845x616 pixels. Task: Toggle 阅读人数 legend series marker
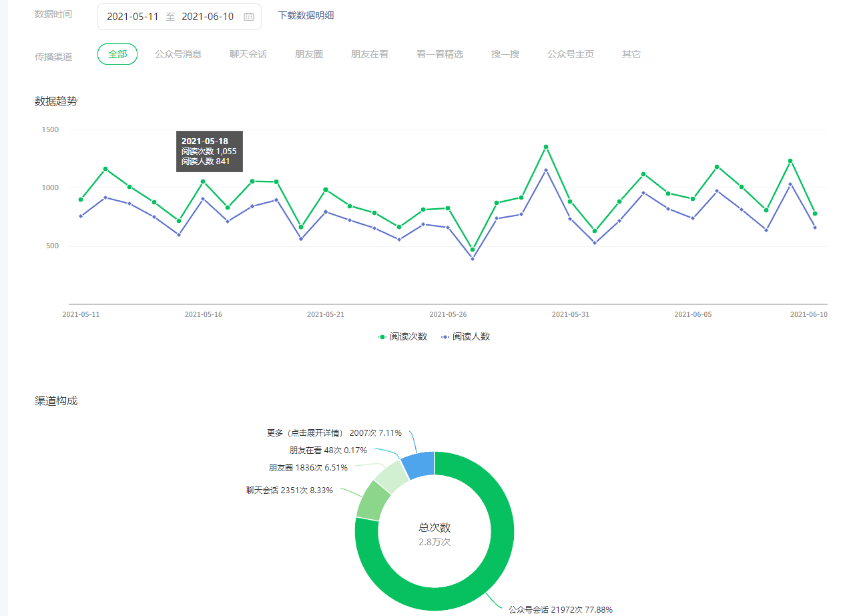point(445,337)
